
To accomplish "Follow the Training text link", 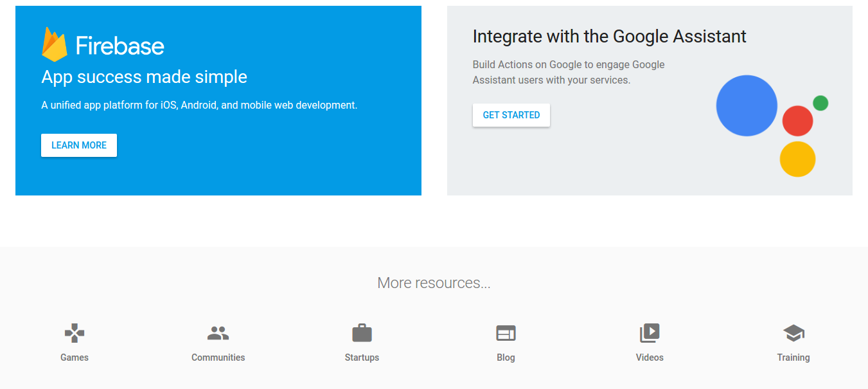I will 793,357.
